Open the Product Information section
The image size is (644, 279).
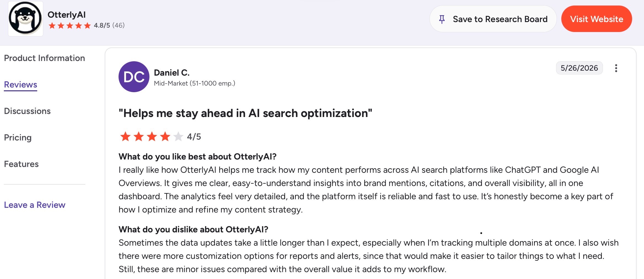(x=44, y=58)
